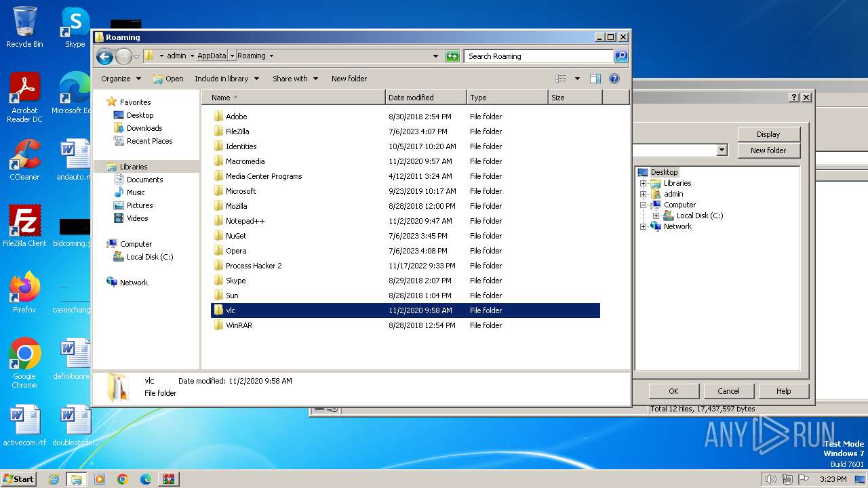Click the dialog's Cancel button

(x=728, y=391)
